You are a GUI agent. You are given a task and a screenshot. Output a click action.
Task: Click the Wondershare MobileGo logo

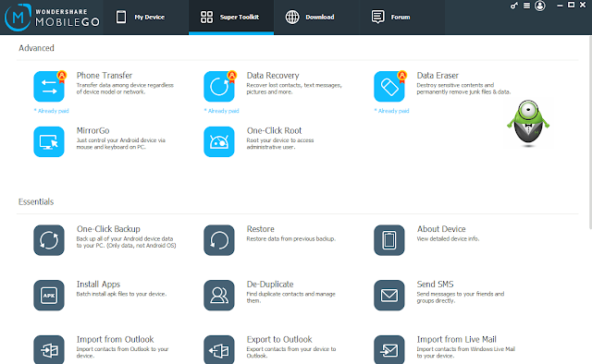coord(52,18)
